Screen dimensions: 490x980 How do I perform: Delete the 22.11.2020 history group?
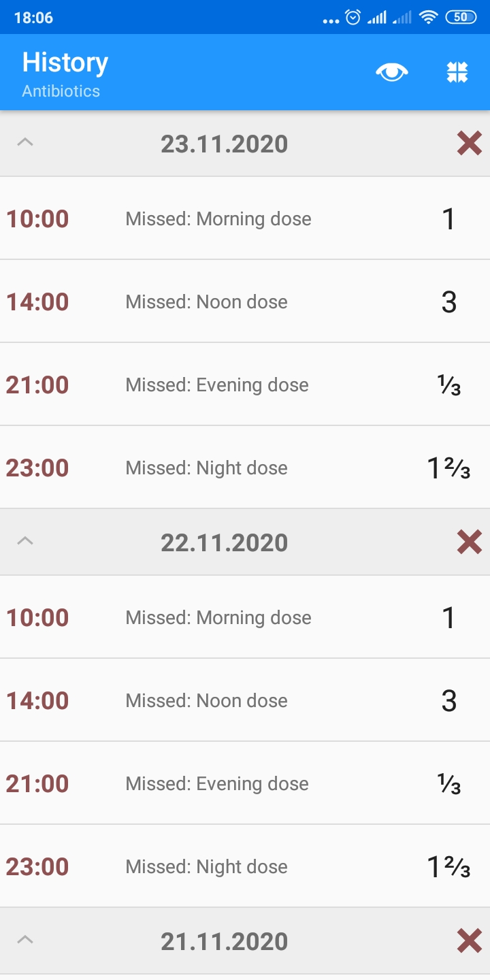(470, 542)
